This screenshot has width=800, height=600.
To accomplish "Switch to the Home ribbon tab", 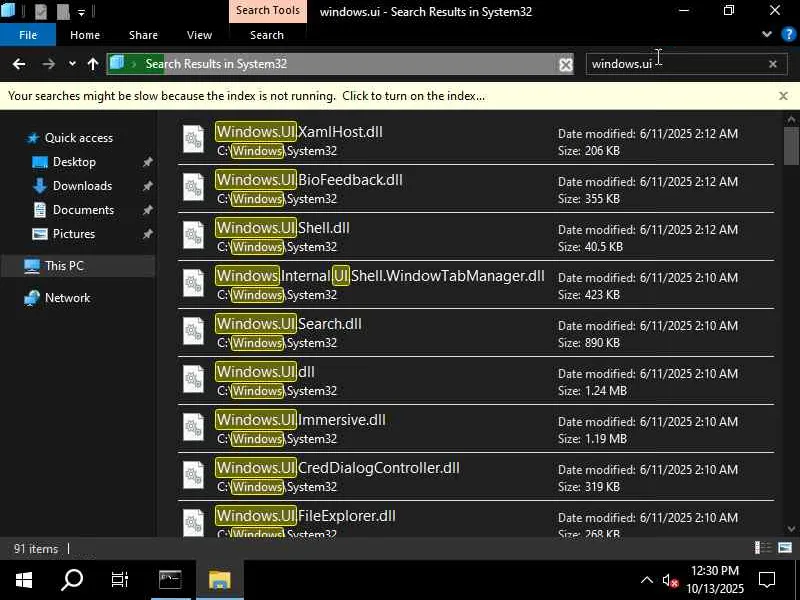I will [x=85, y=35].
